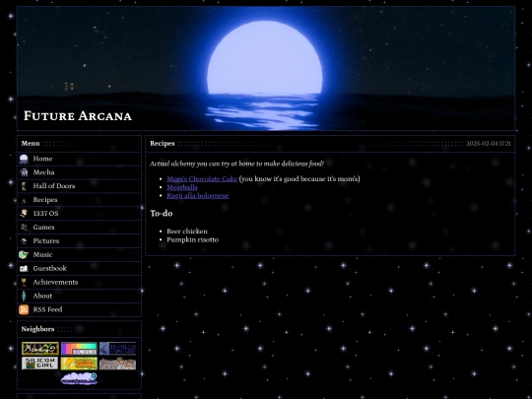Click the Home menu icon
The image size is (532, 399).
24,159
